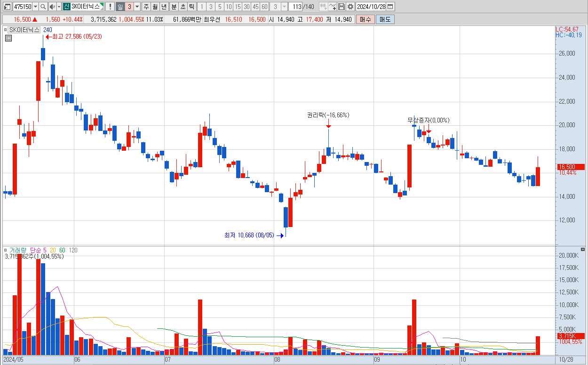588x365 pixels.
Task: Open the stock code dropdown arrow
Action: click(35, 7)
